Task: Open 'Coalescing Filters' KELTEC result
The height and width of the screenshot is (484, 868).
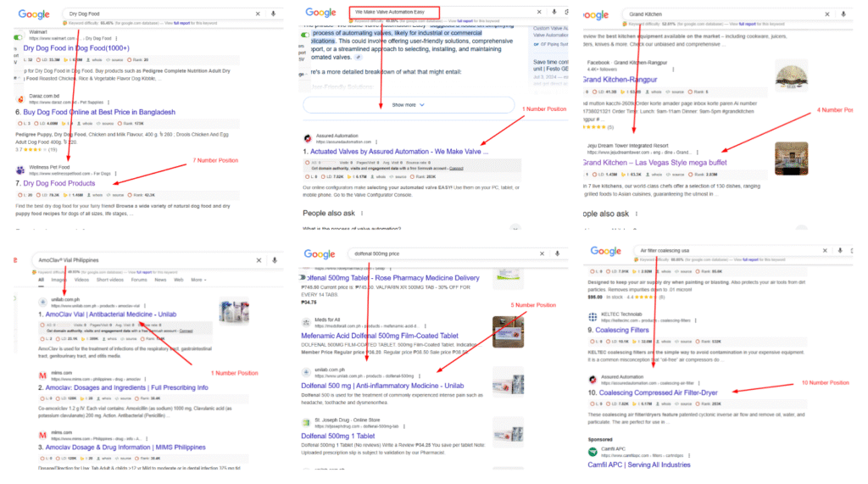Action: click(622, 330)
